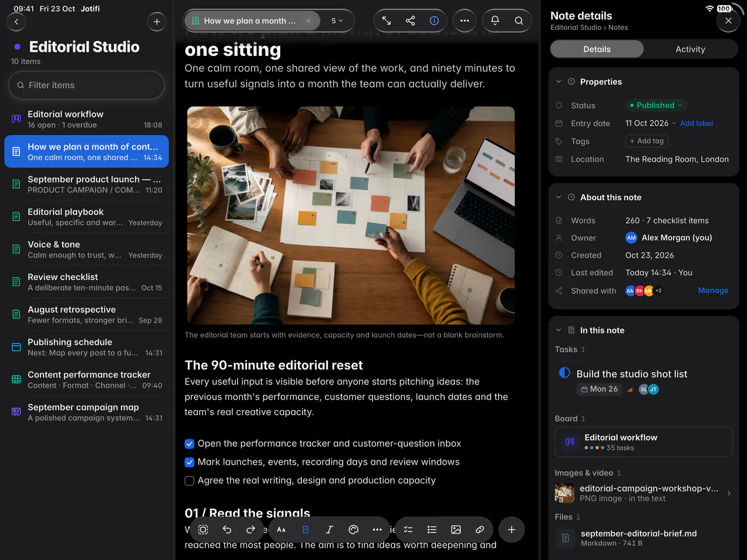Screen dimensions: 747x560
Task: Insert a checklist from the formatting toolbar
Action: (408, 530)
